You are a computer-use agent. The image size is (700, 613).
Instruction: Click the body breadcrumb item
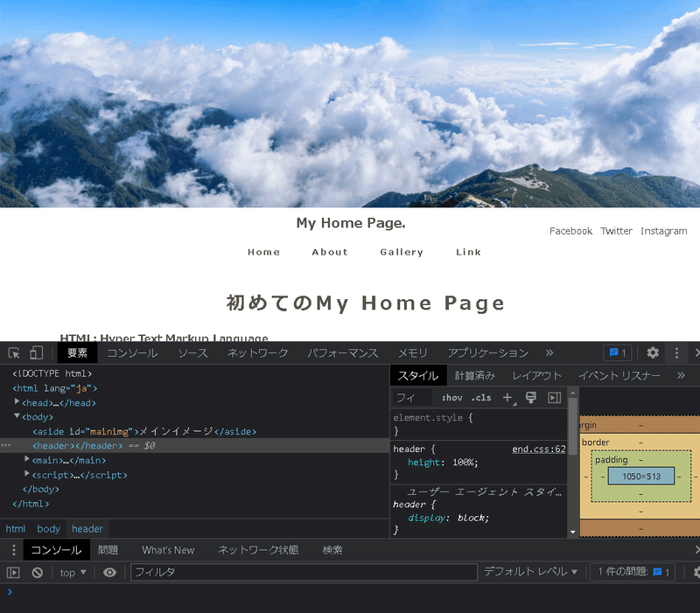tap(48, 529)
